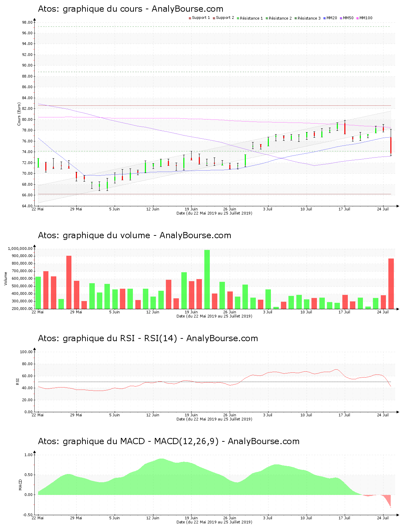Click the Support 1 legend color swatch
Viewport: 412px width, 532px height.
click(190, 18)
